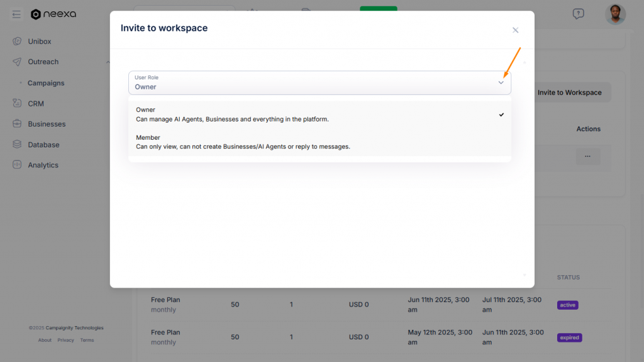Click the neexa logo
644x362 pixels.
click(x=53, y=14)
